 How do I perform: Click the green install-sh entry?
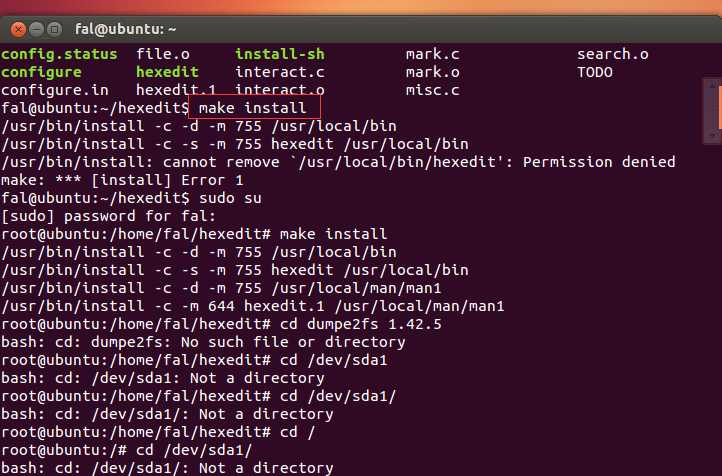(x=280, y=54)
